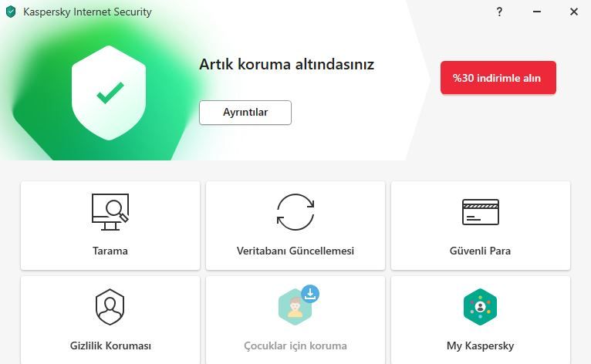Select the My Kaspersky label

pyautogui.click(x=480, y=346)
